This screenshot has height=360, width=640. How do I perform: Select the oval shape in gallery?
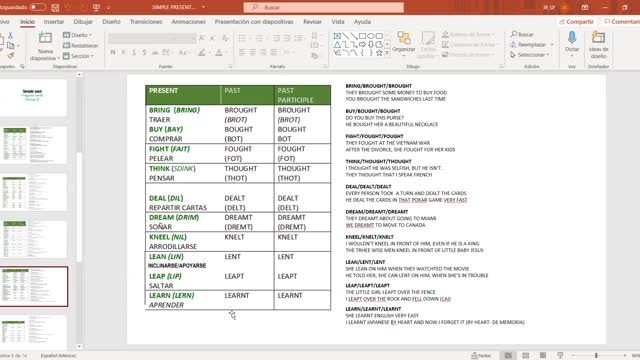(x=371, y=36)
